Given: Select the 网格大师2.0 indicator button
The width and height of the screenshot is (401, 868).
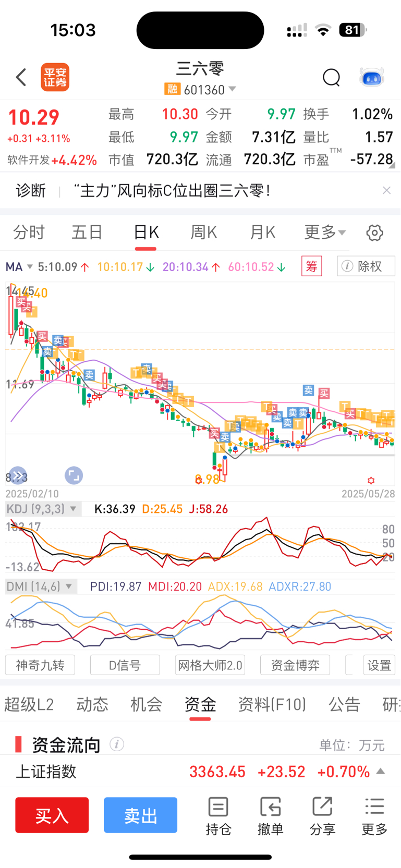Looking at the screenshot, I should click(x=210, y=665).
